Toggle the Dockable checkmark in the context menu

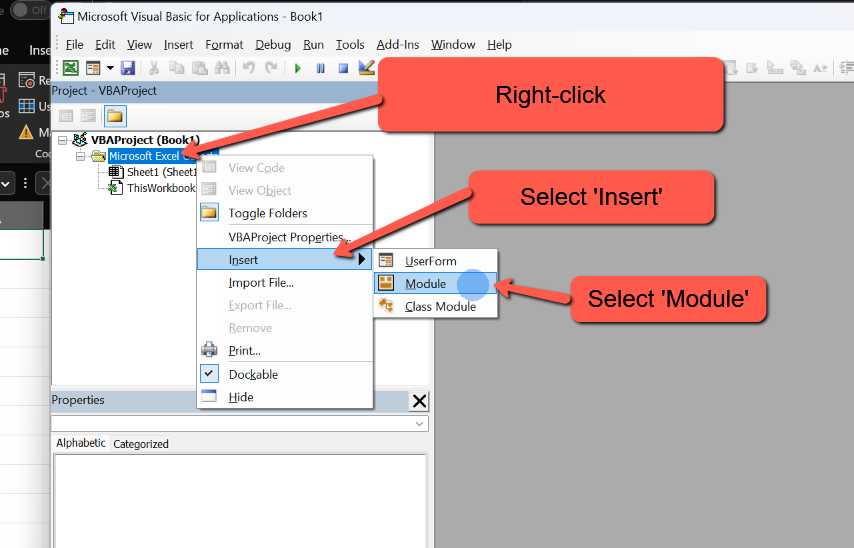(209, 374)
